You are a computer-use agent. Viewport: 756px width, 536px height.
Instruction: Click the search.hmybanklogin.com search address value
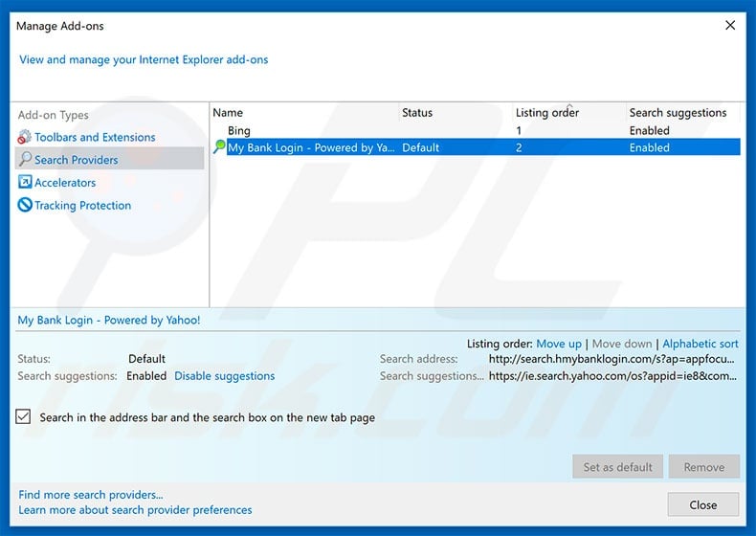(x=611, y=359)
